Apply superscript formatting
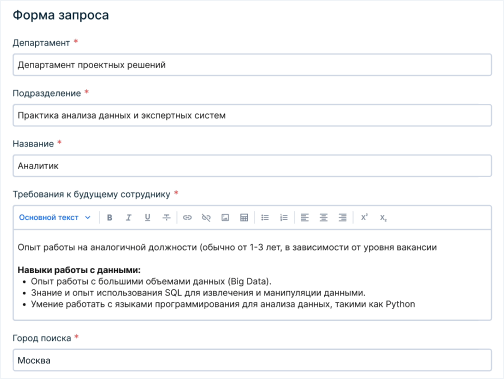The image size is (504, 379). click(x=364, y=218)
